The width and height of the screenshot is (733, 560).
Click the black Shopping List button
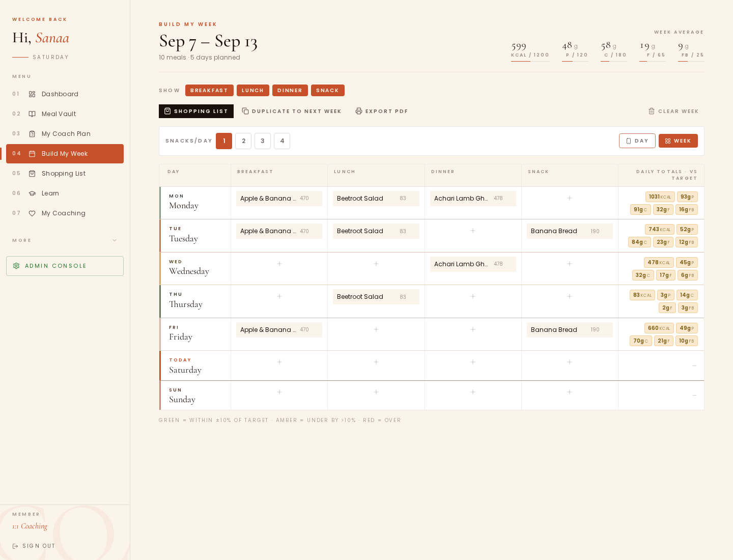[x=196, y=111]
